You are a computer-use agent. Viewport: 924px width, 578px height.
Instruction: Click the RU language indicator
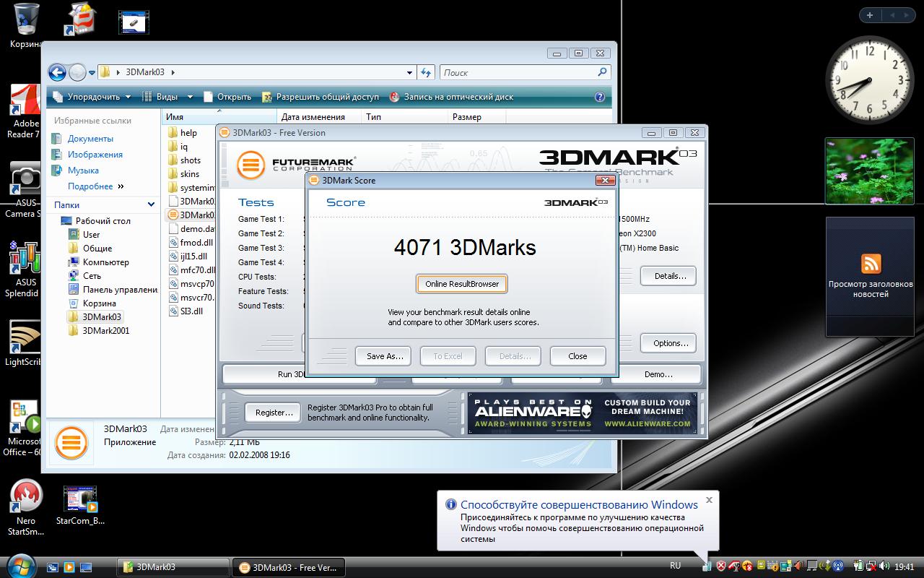point(675,566)
